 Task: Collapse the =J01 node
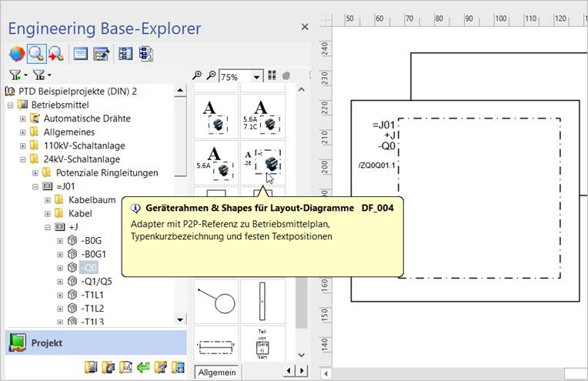(35, 186)
